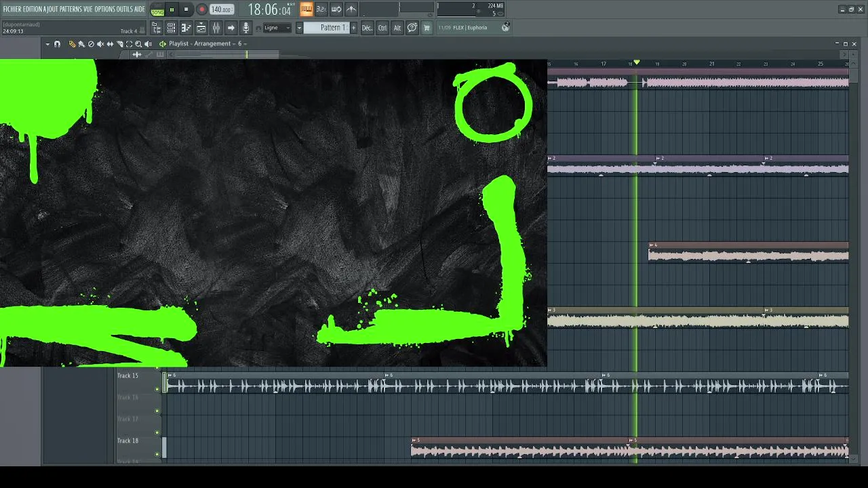The image size is (868, 488).
Task: Mute Track 18 with green dot
Action: 157,454
